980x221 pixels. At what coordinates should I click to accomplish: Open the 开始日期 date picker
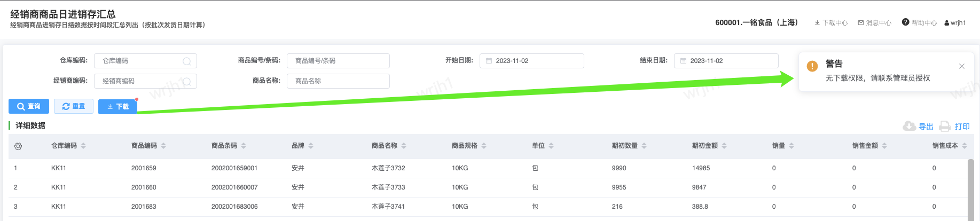click(531, 61)
